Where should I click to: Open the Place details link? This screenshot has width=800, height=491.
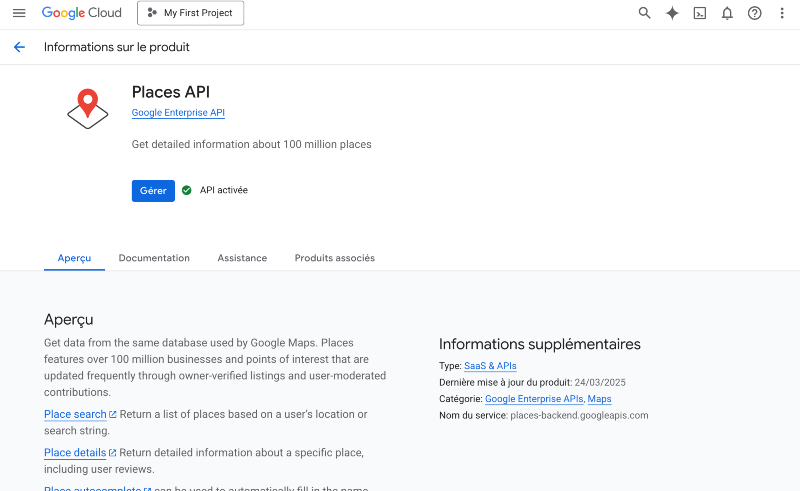[75, 453]
